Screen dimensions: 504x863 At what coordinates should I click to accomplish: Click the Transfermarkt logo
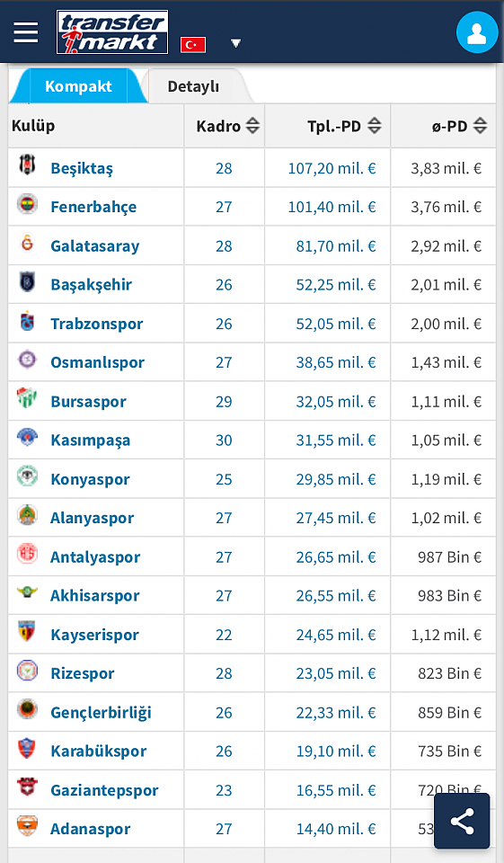(112, 32)
